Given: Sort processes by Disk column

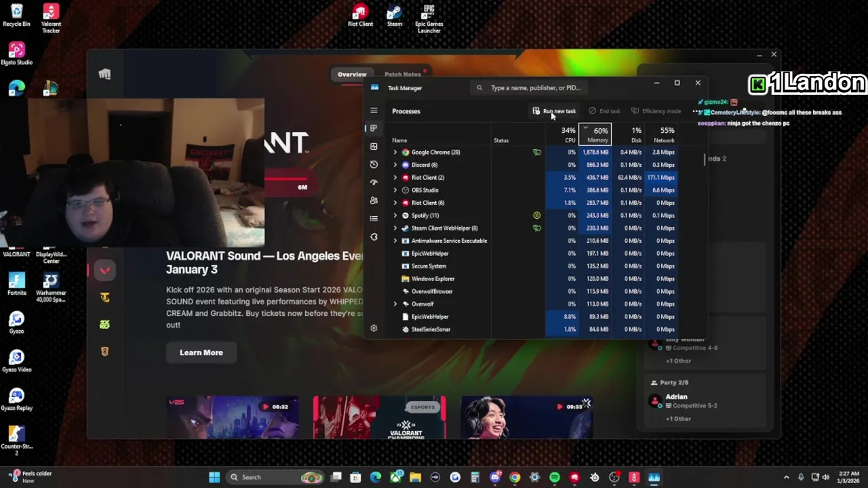Looking at the screenshot, I should 627,134.
